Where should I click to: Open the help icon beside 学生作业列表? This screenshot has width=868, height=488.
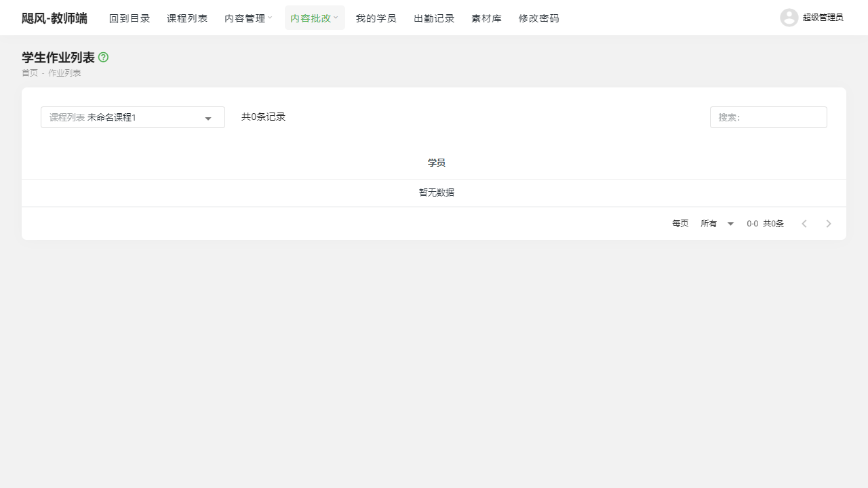click(103, 58)
